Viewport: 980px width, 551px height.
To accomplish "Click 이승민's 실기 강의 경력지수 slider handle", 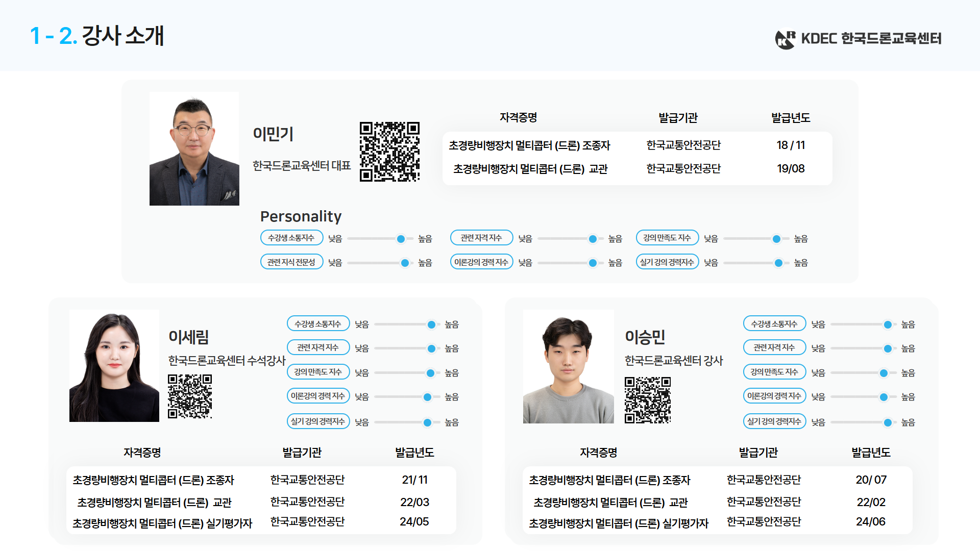I will click(888, 422).
